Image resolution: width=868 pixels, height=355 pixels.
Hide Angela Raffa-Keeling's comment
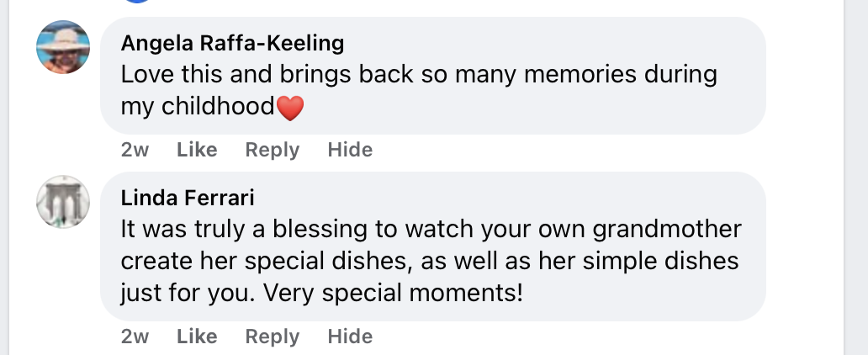coord(350,150)
